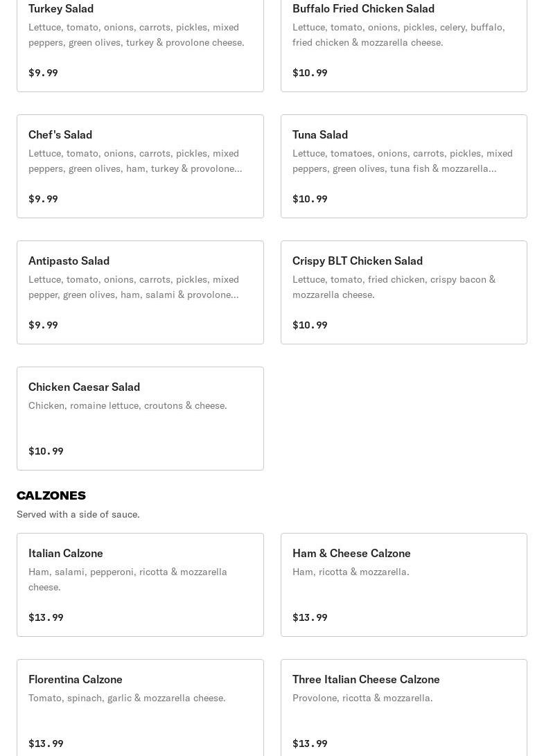544x756 pixels.
Task: Click the Chef's Salad $9.99 price
Action: pos(43,199)
